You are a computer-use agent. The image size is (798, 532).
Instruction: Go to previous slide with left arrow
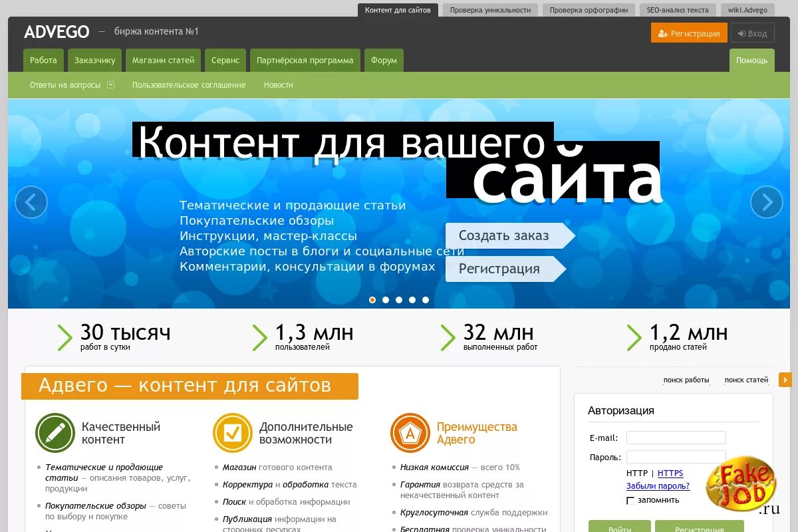pos(31,202)
